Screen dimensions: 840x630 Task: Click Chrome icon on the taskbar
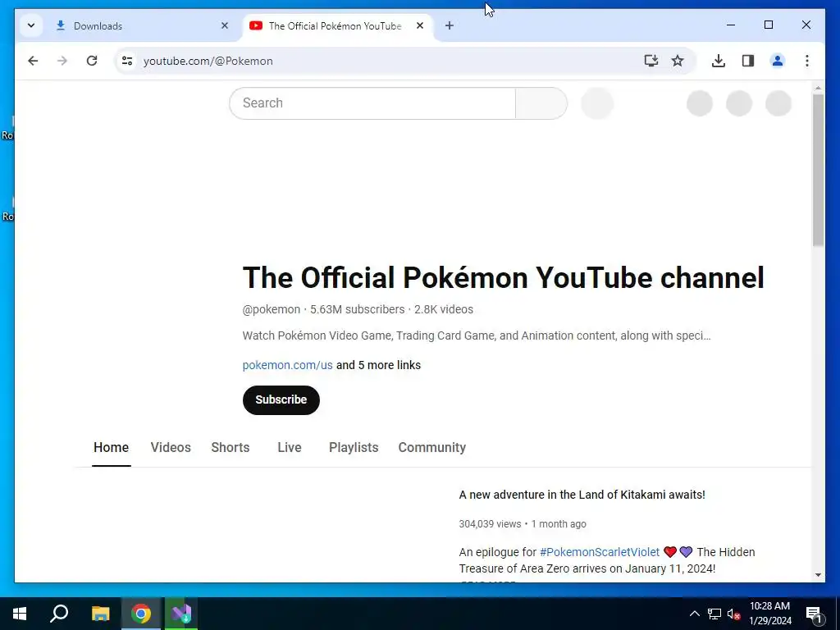pyautogui.click(x=141, y=614)
